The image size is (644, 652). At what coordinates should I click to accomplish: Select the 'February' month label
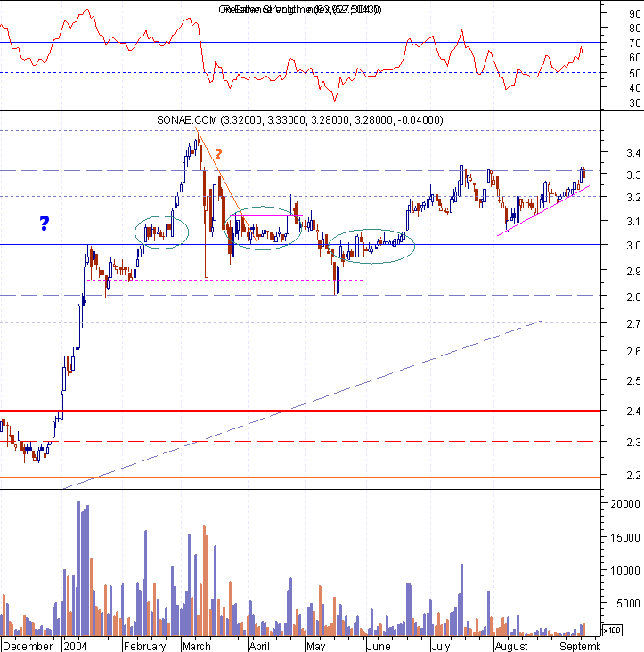(144, 646)
